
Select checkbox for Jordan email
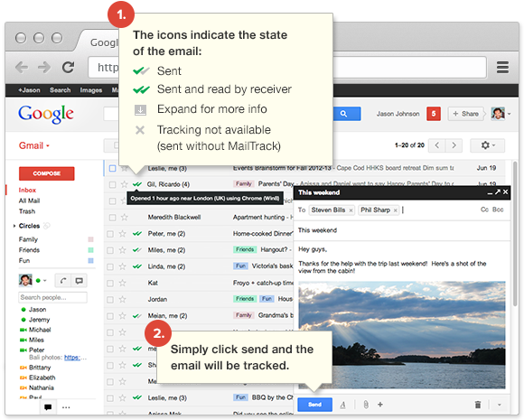pos(110,299)
